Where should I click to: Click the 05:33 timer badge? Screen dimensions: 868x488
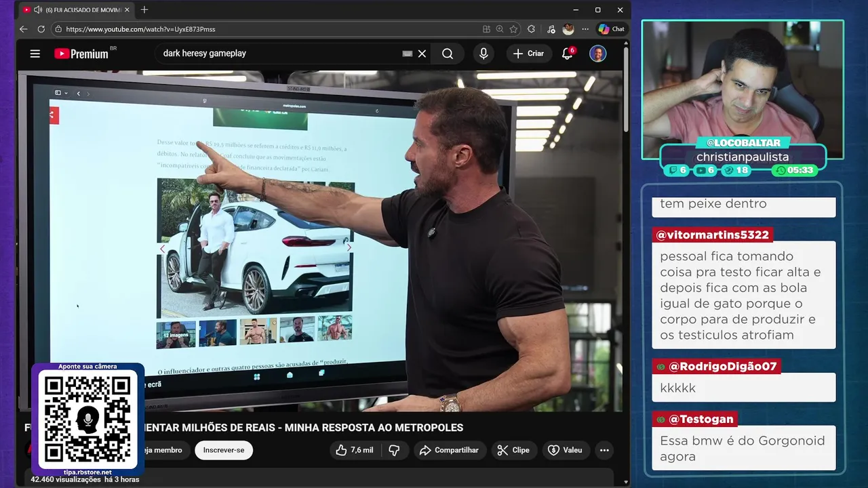pos(795,170)
